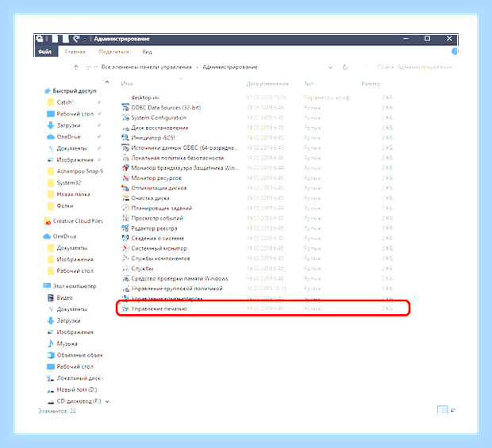
Task: Click the navigation pane scroll down arrow
Action: [x=107, y=401]
